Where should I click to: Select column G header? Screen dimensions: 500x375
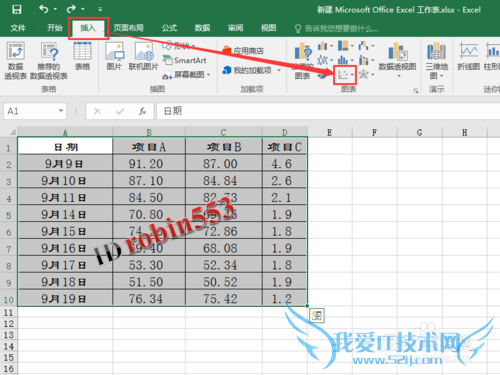pos(419,132)
